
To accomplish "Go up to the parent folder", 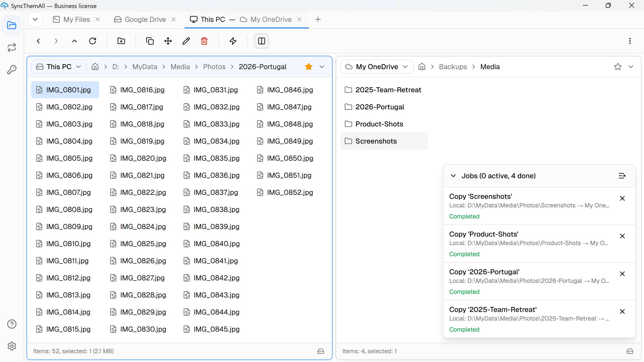I will (74, 41).
